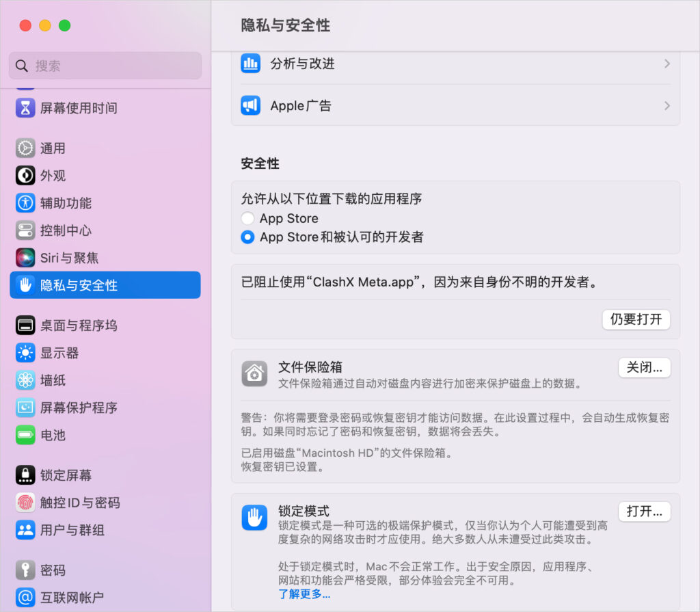Select the 墙纸 wallpaper icon
Image resolution: width=700 pixels, height=612 pixels.
click(23, 380)
